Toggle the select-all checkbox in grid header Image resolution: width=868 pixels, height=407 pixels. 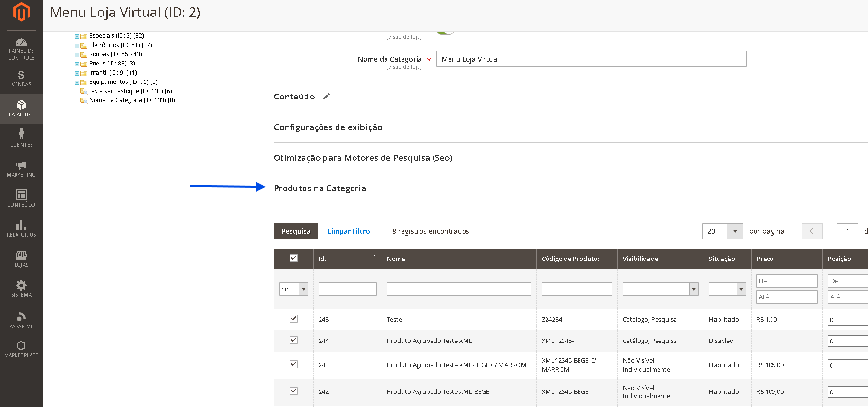pos(294,258)
